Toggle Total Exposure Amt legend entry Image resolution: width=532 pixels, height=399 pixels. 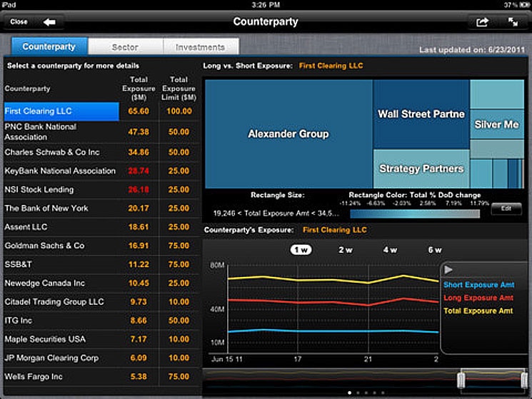point(478,310)
